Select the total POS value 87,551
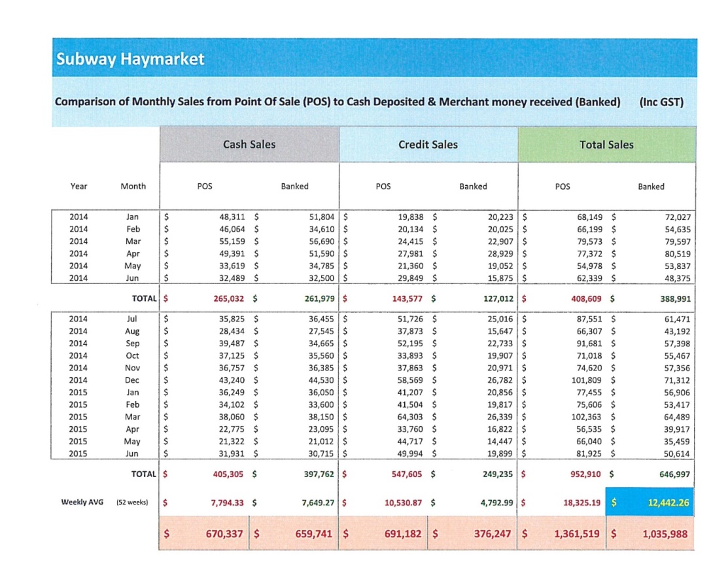 pos(589,319)
